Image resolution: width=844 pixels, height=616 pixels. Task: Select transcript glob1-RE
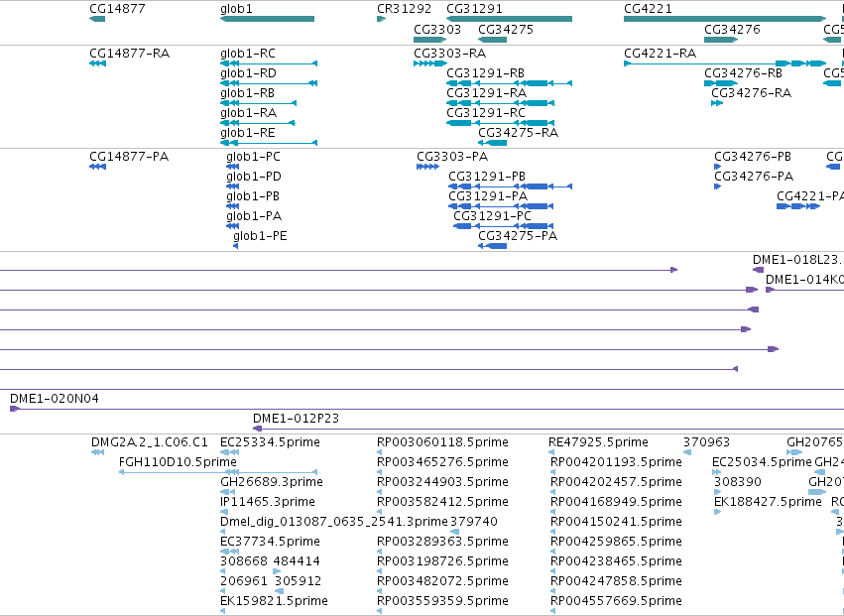pyautogui.click(x=269, y=143)
